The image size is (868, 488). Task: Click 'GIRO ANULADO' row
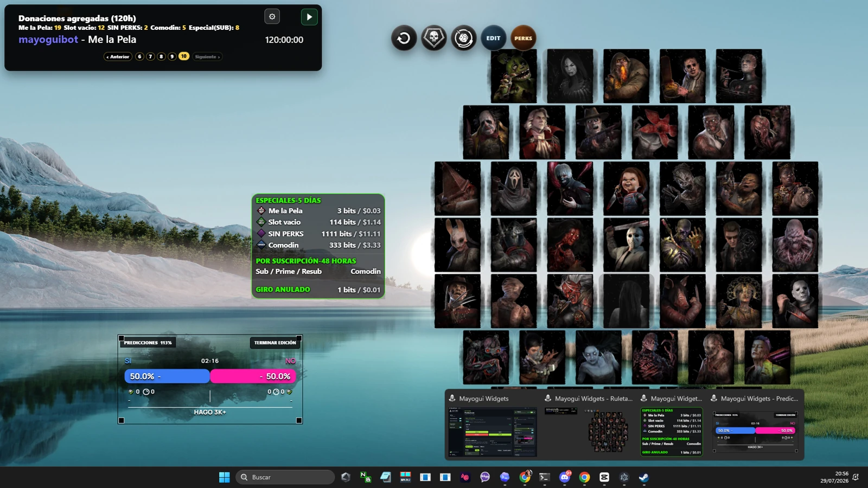318,290
